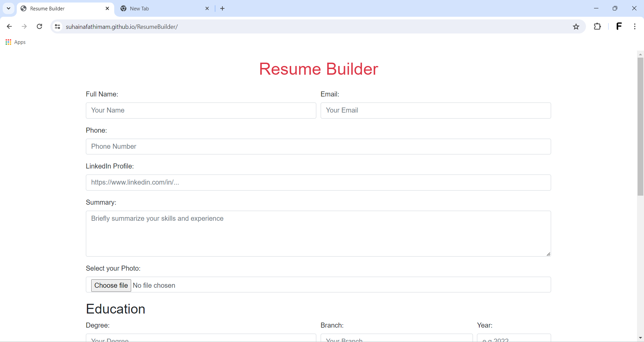Click into the Phone Number field
The width and height of the screenshot is (644, 342).
pyautogui.click(x=318, y=146)
